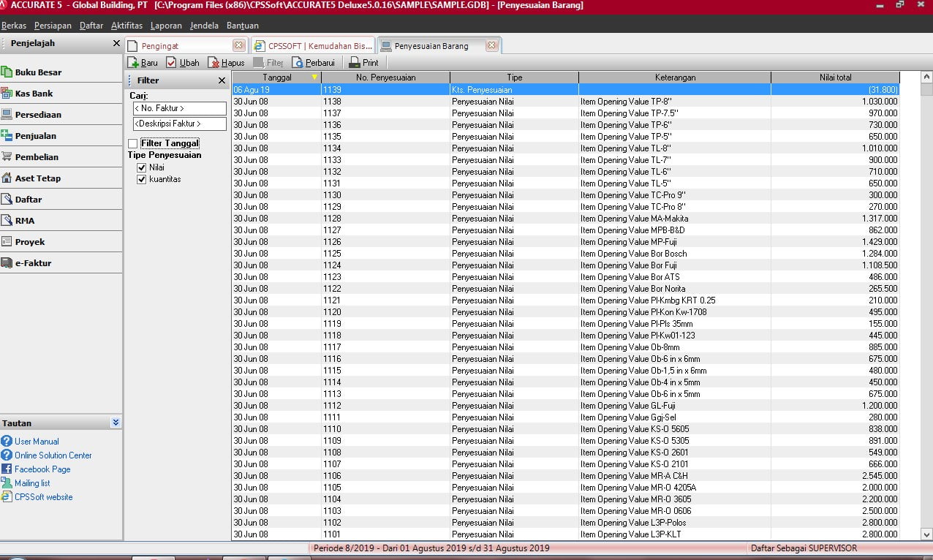Click the User Manual help icon
This screenshot has width=933, height=560.
(7, 441)
